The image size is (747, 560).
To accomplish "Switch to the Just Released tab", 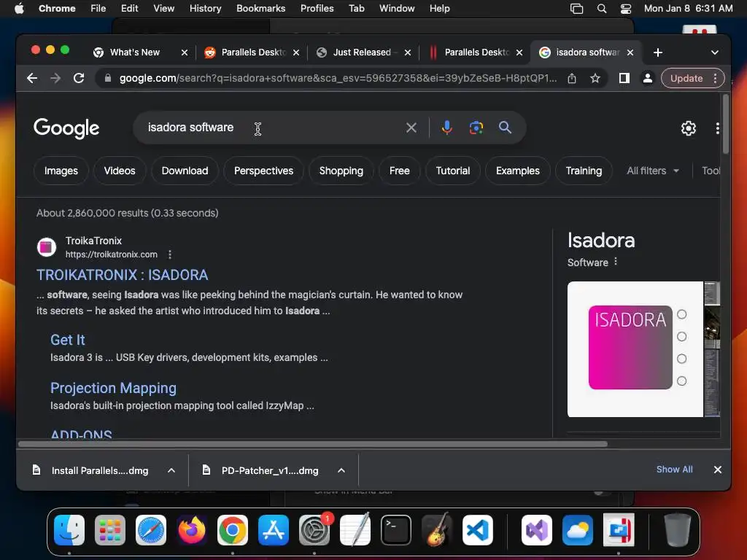I will 362,52.
